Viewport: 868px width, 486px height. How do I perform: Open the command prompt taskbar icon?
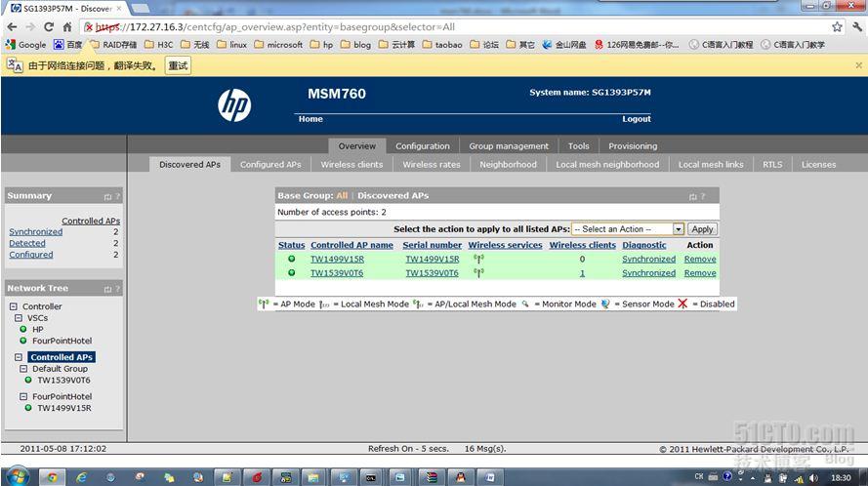[371, 477]
